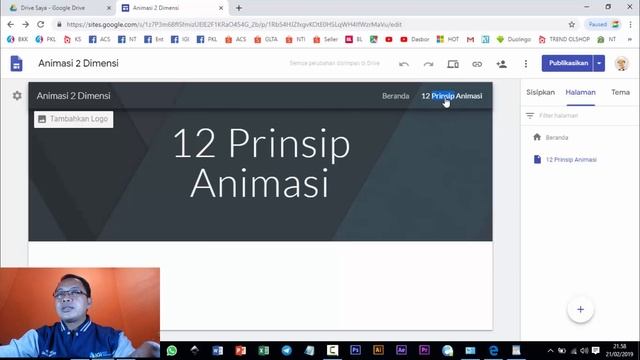Open the Gmail bookmark icon
Viewport: 640px width, 360px height.
pos(470,39)
